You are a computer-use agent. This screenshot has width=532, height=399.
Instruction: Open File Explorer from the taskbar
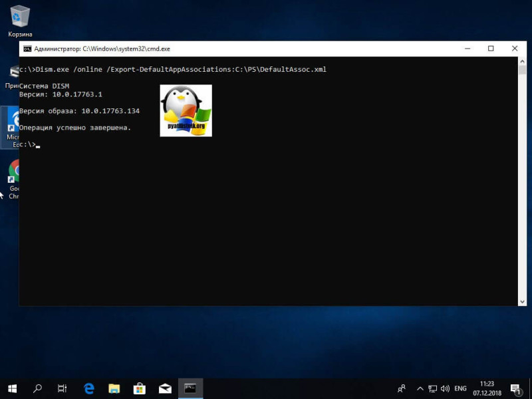tap(114, 388)
